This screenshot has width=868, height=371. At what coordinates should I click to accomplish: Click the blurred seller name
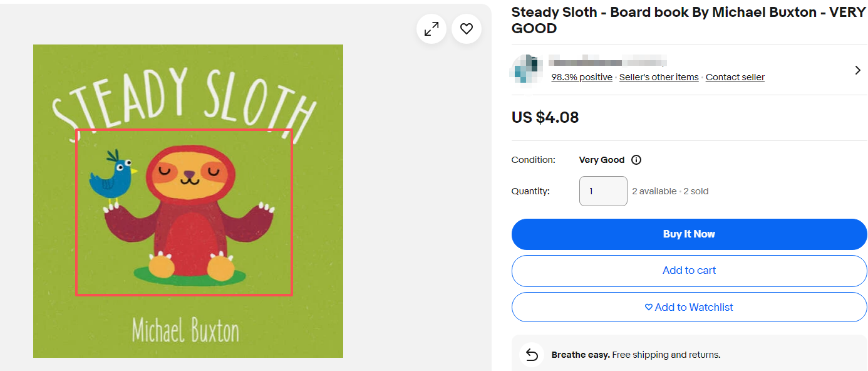(x=606, y=62)
